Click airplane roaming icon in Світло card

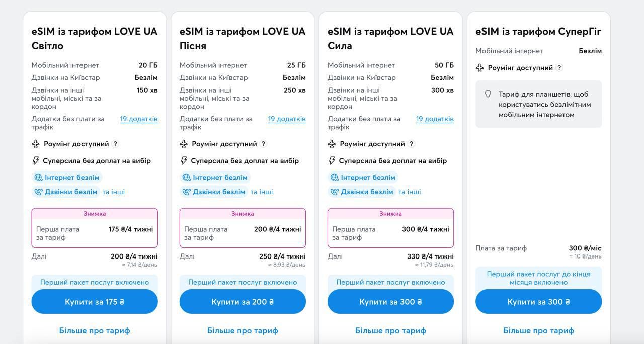(x=36, y=144)
